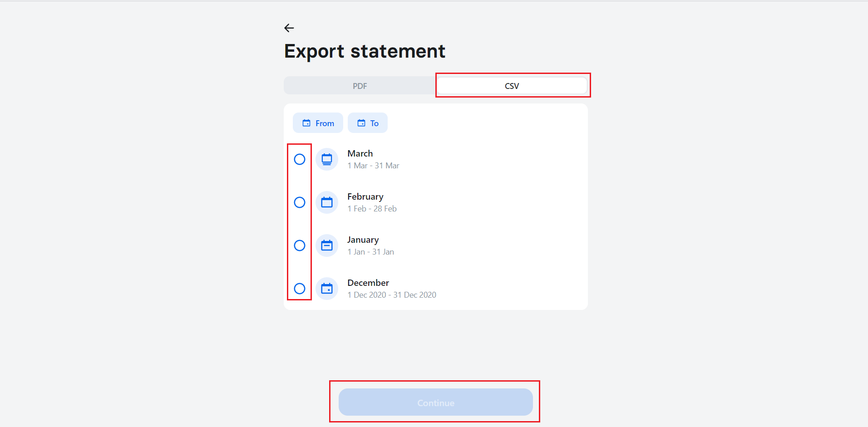Click the March statement calendar icon
The image size is (868, 427).
(327, 159)
